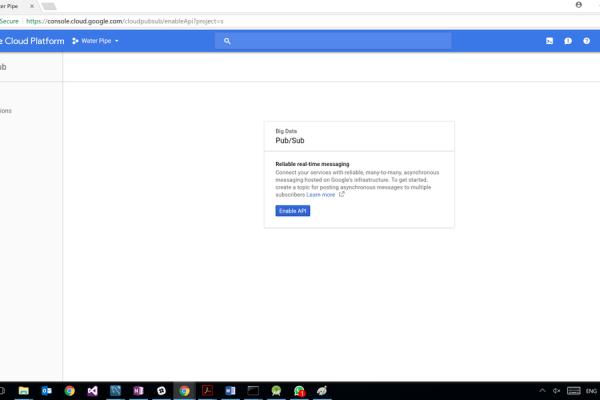Open the green Android-style taskbar icon
600x400 pixels.
pos(276,391)
